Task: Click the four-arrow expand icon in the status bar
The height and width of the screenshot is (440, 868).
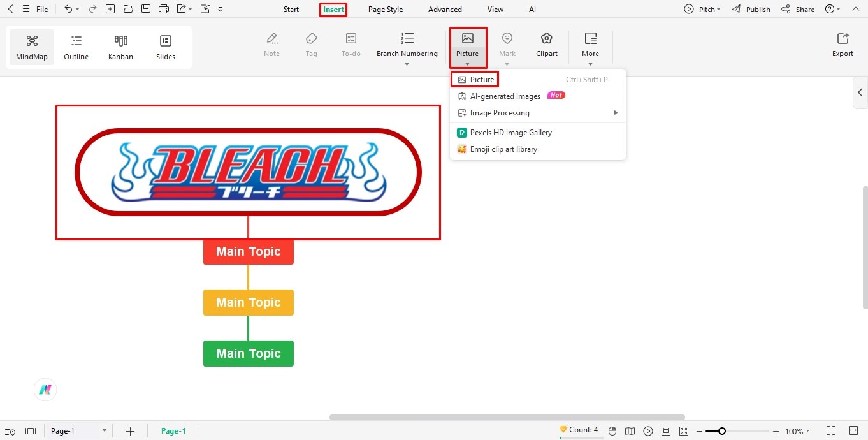Action: pyautogui.click(x=684, y=431)
